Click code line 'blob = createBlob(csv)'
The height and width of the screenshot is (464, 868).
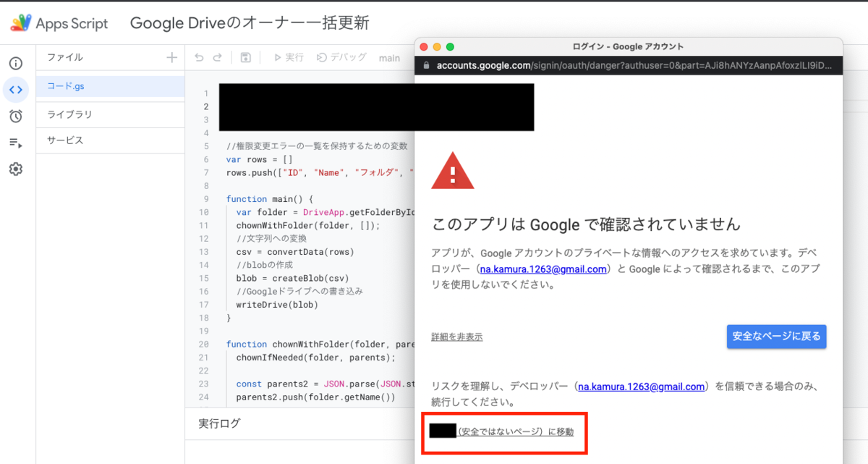tap(292, 278)
